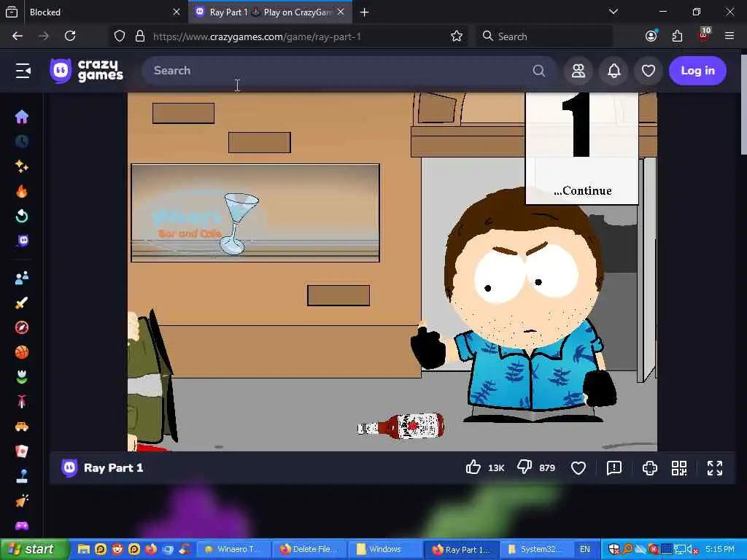This screenshot has width=747, height=560.
Task: Open uBlock extension with badge 10
Action: [704, 35]
